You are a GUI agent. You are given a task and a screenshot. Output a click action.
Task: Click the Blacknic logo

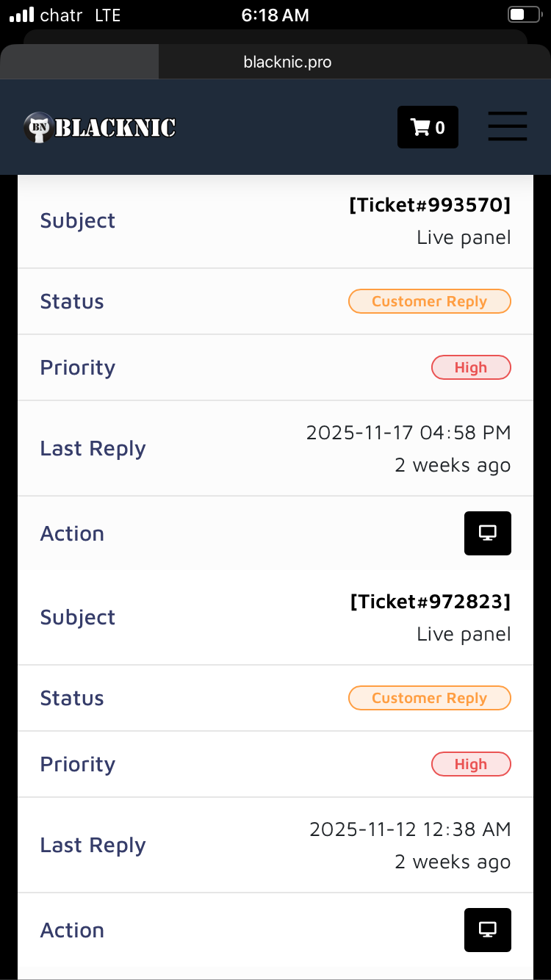100,128
